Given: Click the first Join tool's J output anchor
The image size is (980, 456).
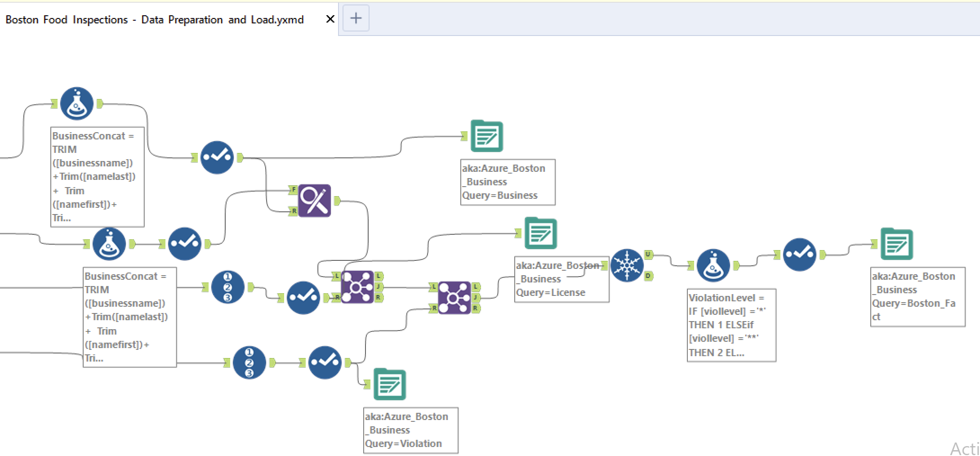Looking at the screenshot, I should tap(379, 286).
